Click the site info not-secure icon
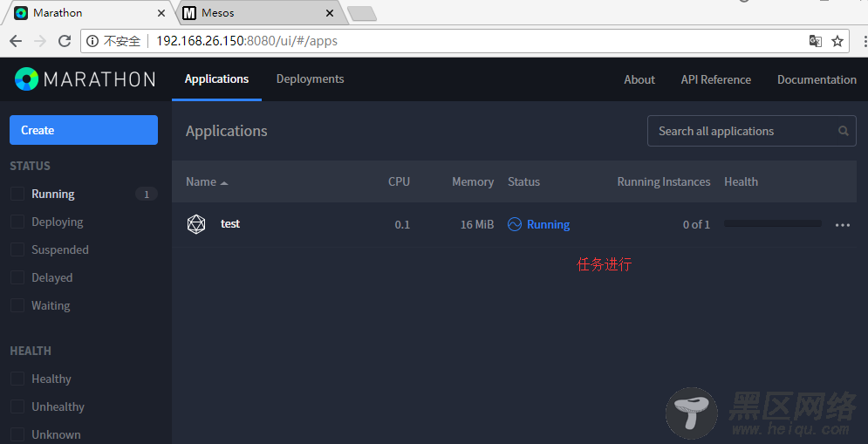Viewport: 868px width, 444px height. (x=92, y=41)
